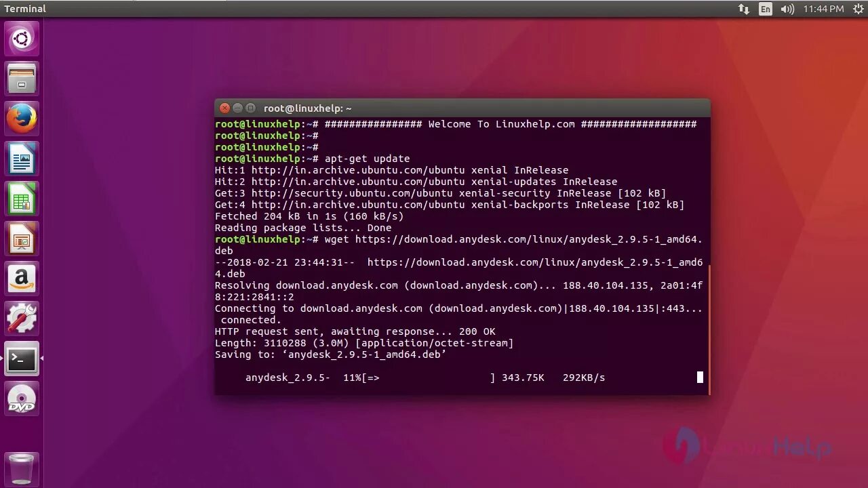
Task: Click 'HTTP request sent, awaiting response' line
Action: [x=355, y=331]
